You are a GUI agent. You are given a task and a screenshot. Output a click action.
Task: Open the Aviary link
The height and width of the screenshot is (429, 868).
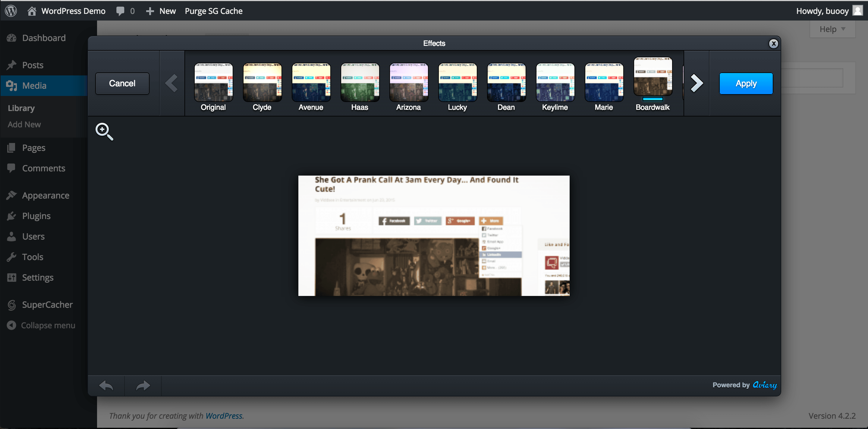click(x=765, y=385)
